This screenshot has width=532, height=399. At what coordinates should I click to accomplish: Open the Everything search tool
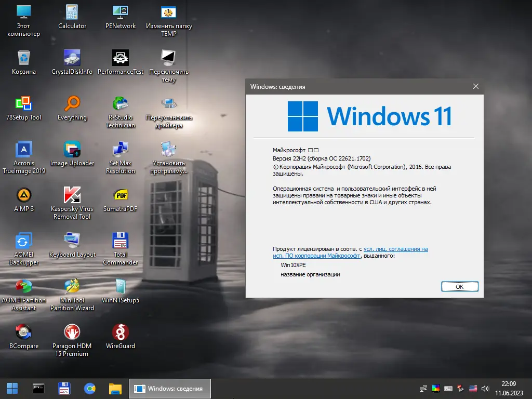point(71,104)
